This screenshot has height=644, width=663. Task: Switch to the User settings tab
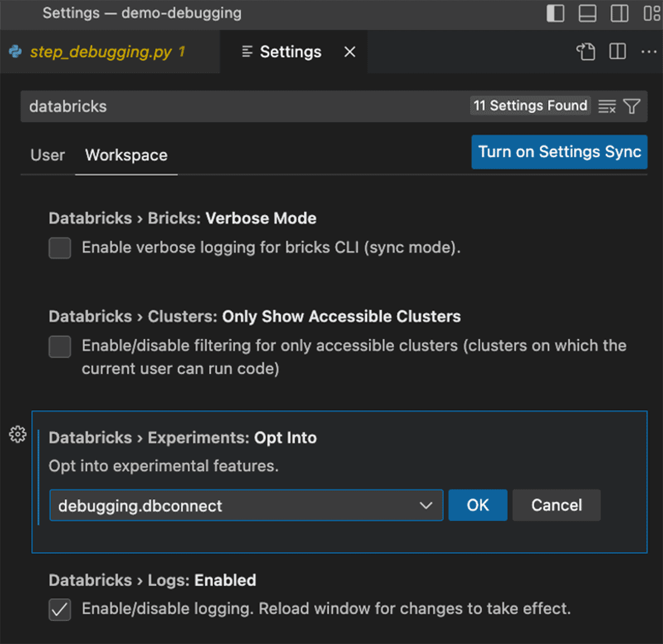tap(48, 155)
